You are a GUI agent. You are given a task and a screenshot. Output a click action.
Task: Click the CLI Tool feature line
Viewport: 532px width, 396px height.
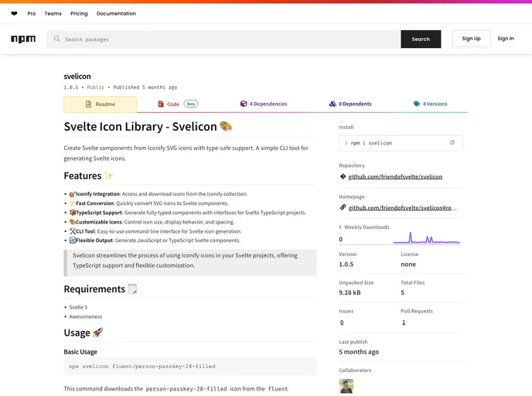click(x=155, y=231)
